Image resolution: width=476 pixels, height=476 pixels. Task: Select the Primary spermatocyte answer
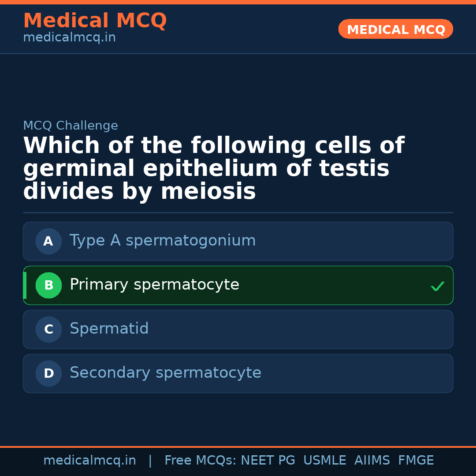click(154, 285)
